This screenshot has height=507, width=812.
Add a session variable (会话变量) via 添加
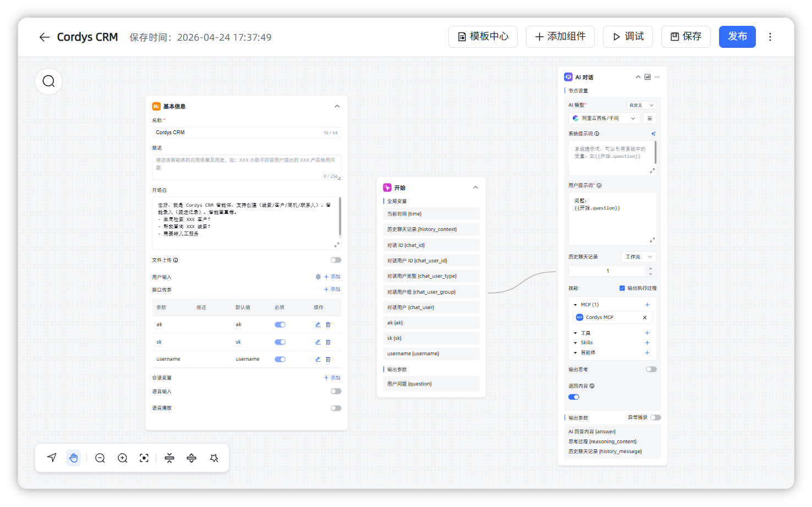tap(332, 378)
